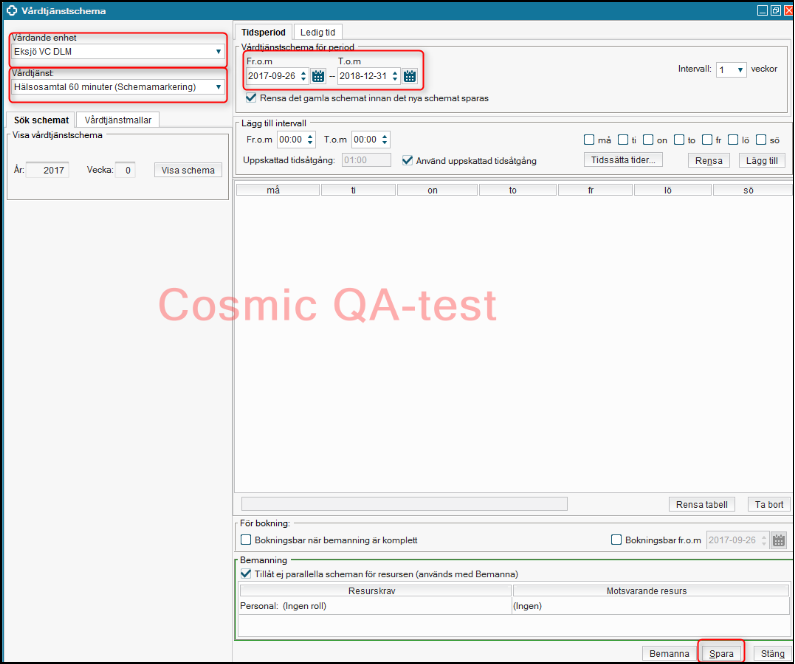Uncheck 'Använd uppskattad tidsåtgång' checkbox
This screenshot has height=664, width=795.
coord(407,159)
